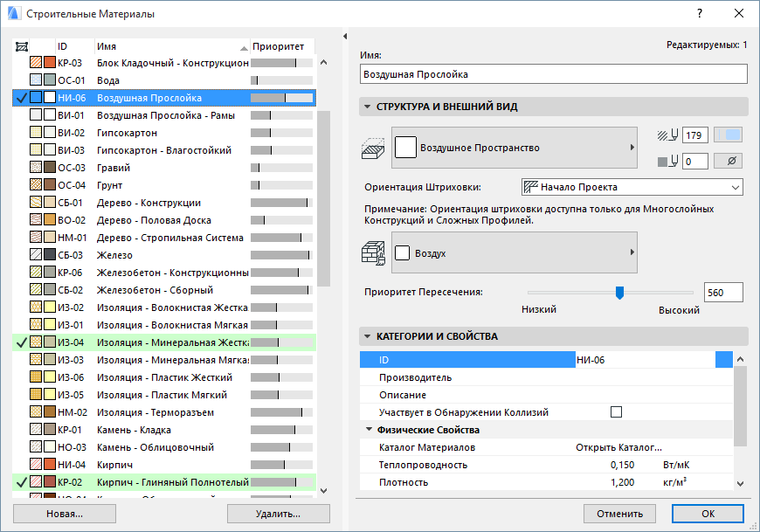This screenshot has width=760, height=532.
Task: Enable Участвует в Обнаружении Коллизий checkbox
Action: (x=616, y=411)
